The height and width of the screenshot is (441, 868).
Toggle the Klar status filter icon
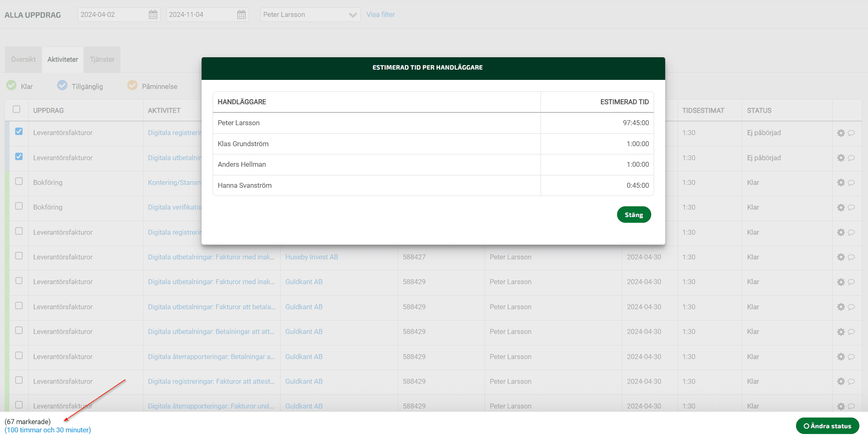click(12, 86)
